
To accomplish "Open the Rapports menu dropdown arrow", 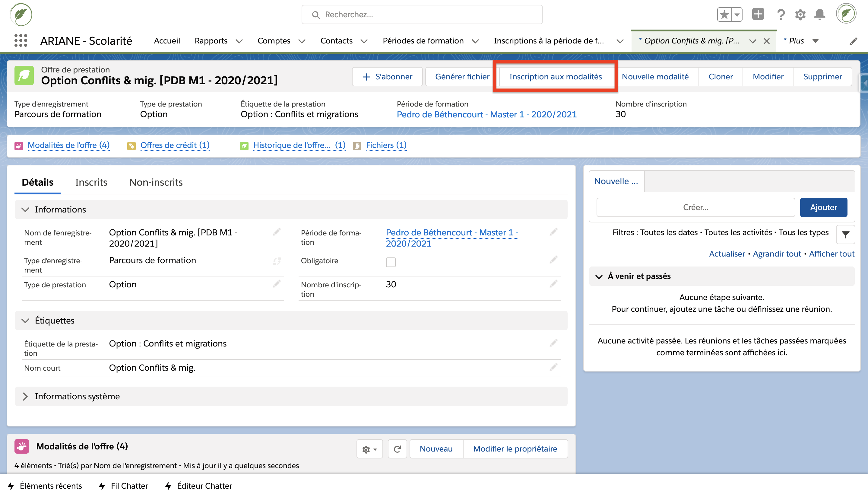I will (239, 41).
